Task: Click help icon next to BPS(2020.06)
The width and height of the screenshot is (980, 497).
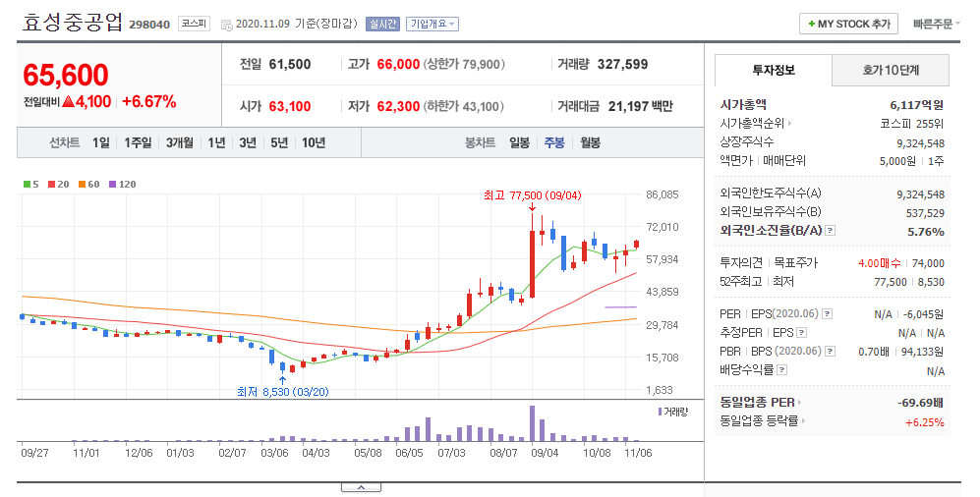Action: pyautogui.click(x=830, y=352)
